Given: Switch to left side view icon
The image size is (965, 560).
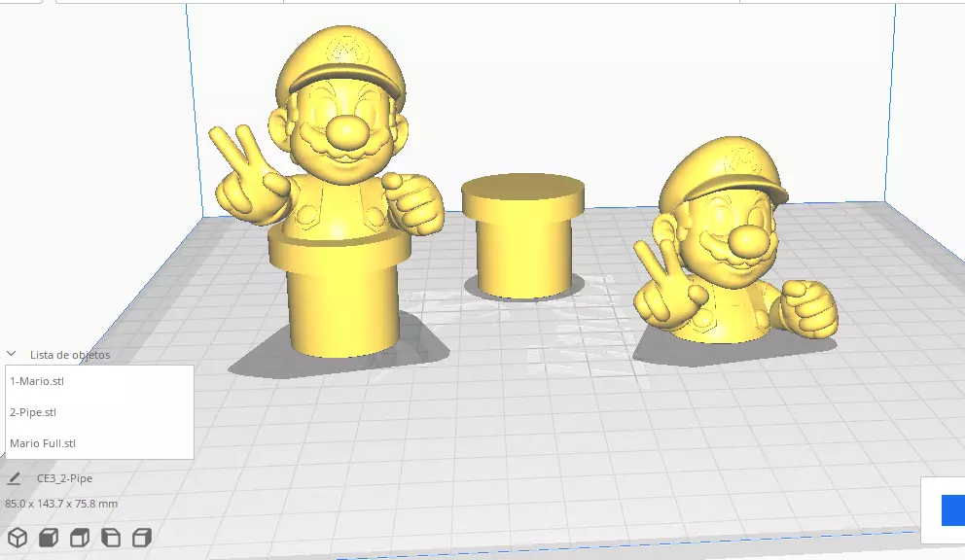Looking at the screenshot, I should pos(111,538).
